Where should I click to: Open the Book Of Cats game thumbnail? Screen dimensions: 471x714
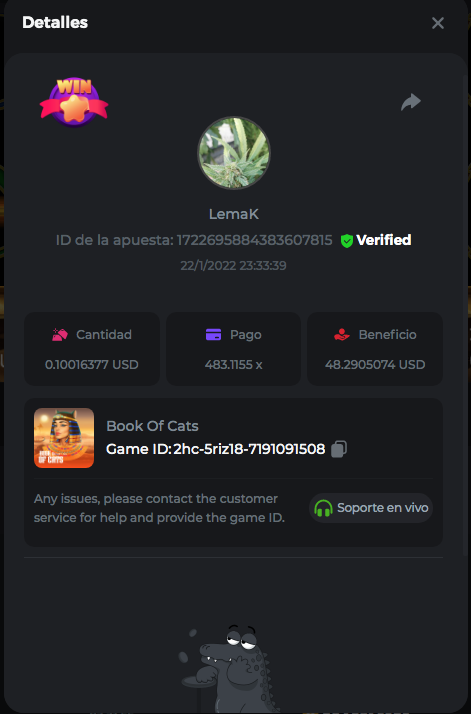pyautogui.click(x=64, y=438)
